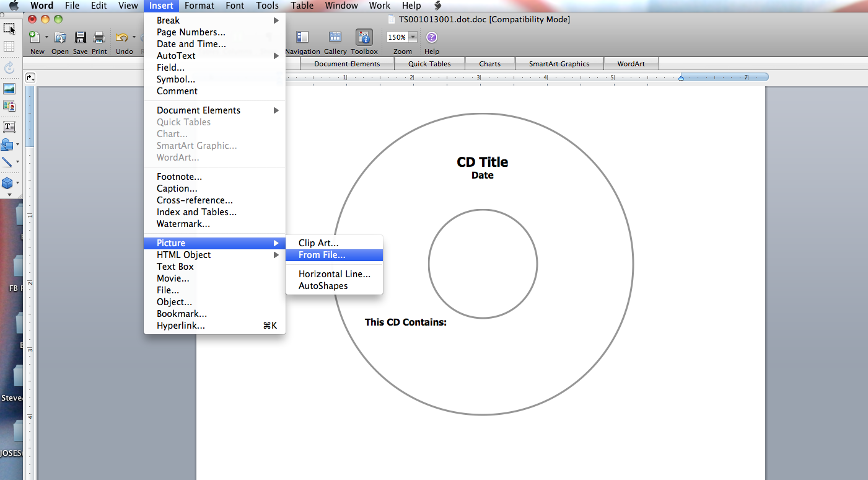
Task: Click the insert picture landscape icon
Action: (9, 89)
